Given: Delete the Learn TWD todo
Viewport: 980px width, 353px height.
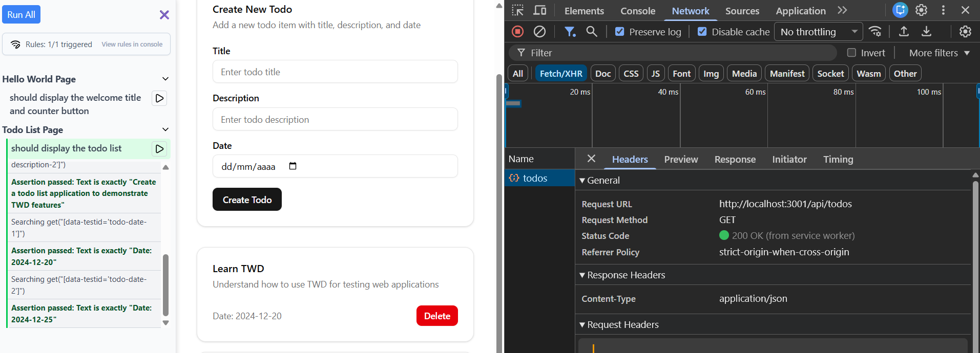Looking at the screenshot, I should (437, 316).
